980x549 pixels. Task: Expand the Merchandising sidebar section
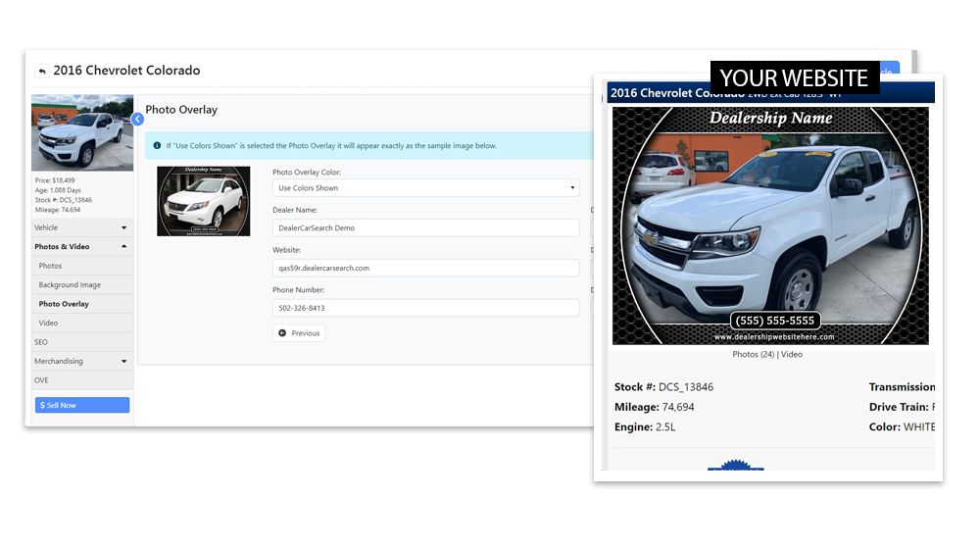(81, 361)
